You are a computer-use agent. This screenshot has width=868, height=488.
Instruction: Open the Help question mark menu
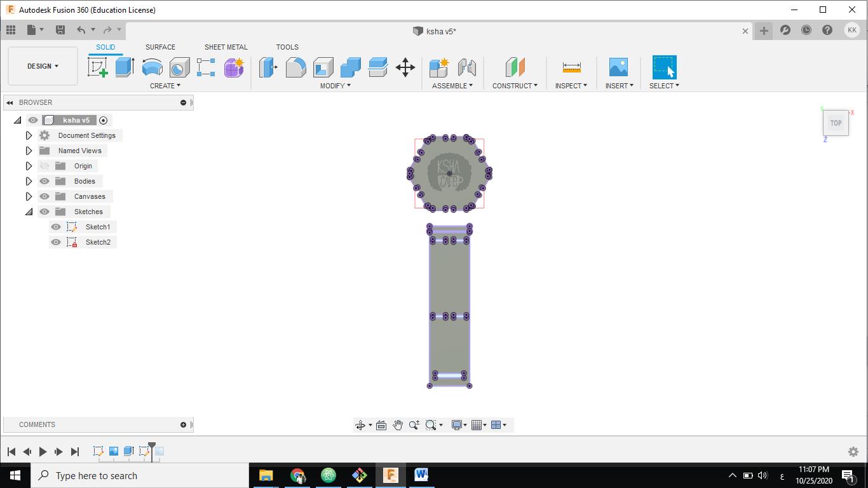[x=827, y=30]
